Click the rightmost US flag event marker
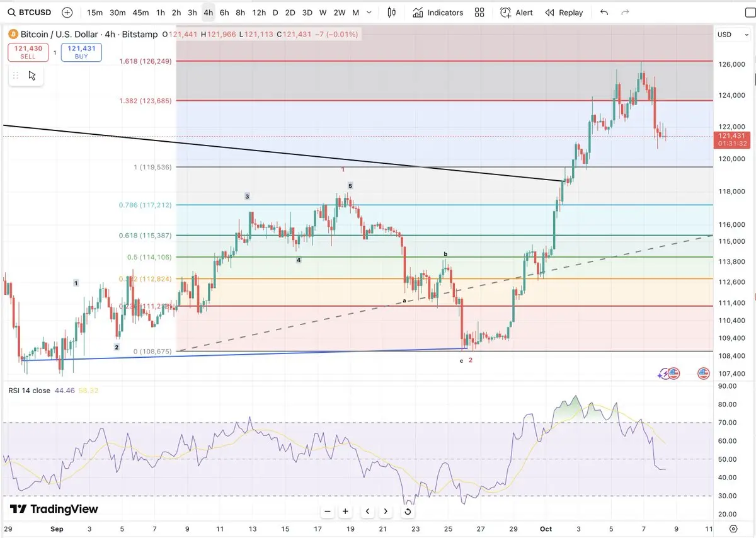Screen dimensions: 756x538 (x=704, y=374)
